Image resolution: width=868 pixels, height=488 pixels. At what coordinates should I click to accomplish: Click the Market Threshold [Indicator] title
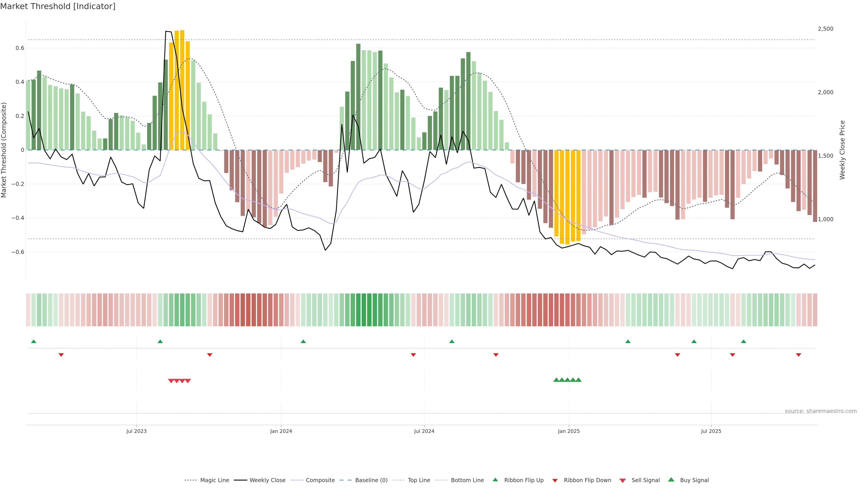click(x=58, y=6)
